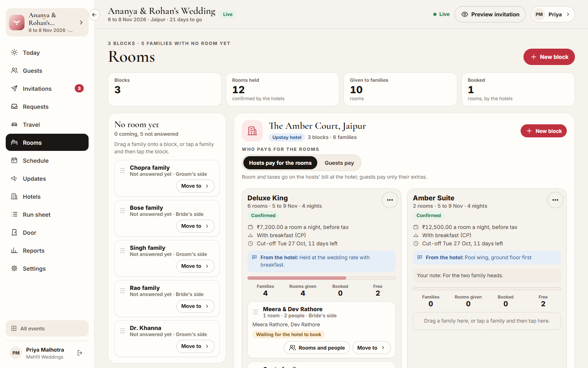Screen dimensions: 588x368
Task: Click Waiting for the hotel to book badge
Action: click(x=289, y=334)
